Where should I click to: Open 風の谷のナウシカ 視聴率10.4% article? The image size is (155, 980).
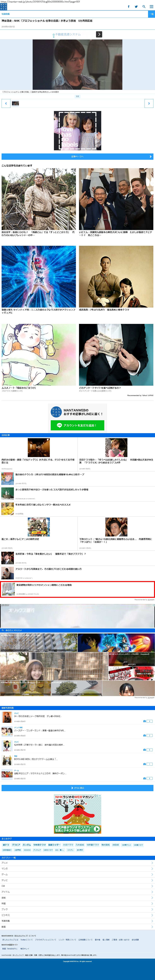pyautogui.click(x=78, y=479)
